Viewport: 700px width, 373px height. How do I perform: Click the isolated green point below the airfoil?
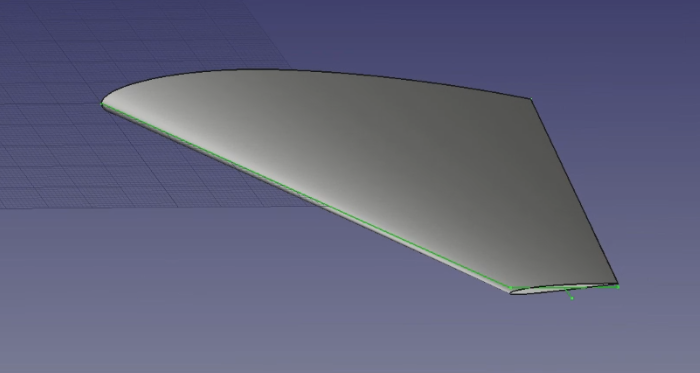pos(572,298)
